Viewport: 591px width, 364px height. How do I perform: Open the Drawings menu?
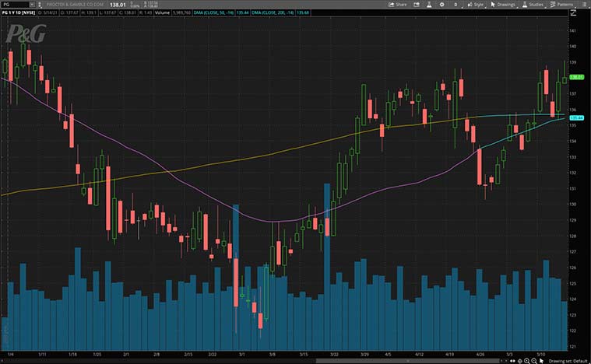505,4
